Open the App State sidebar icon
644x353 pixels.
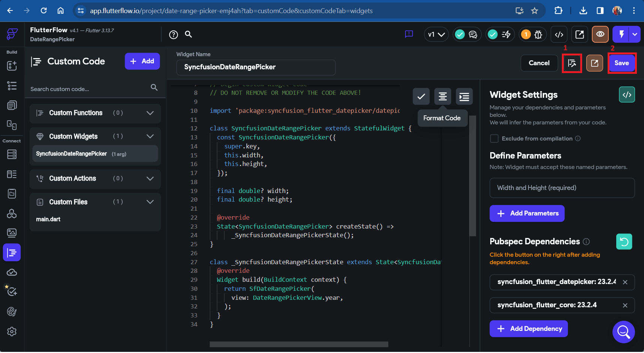[12, 194]
